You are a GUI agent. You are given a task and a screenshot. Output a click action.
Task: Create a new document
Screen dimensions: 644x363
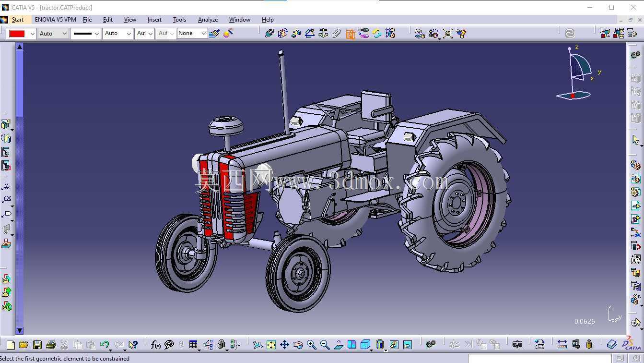(x=11, y=344)
